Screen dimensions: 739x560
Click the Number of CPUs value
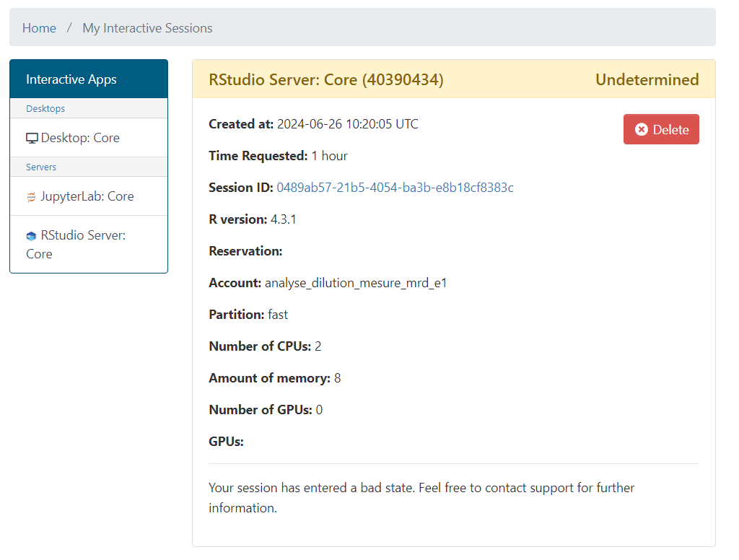click(x=318, y=346)
